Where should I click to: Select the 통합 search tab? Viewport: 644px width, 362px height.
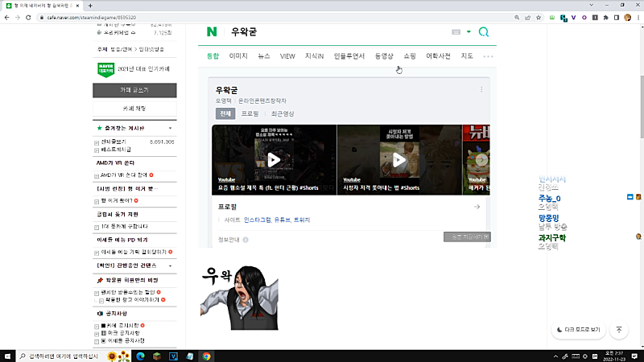pos(213,56)
